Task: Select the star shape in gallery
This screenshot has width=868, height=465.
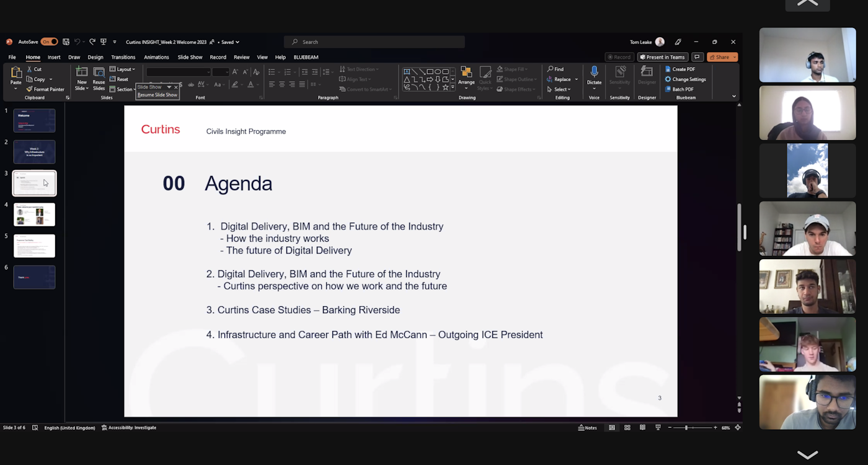Action: click(x=445, y=87)
